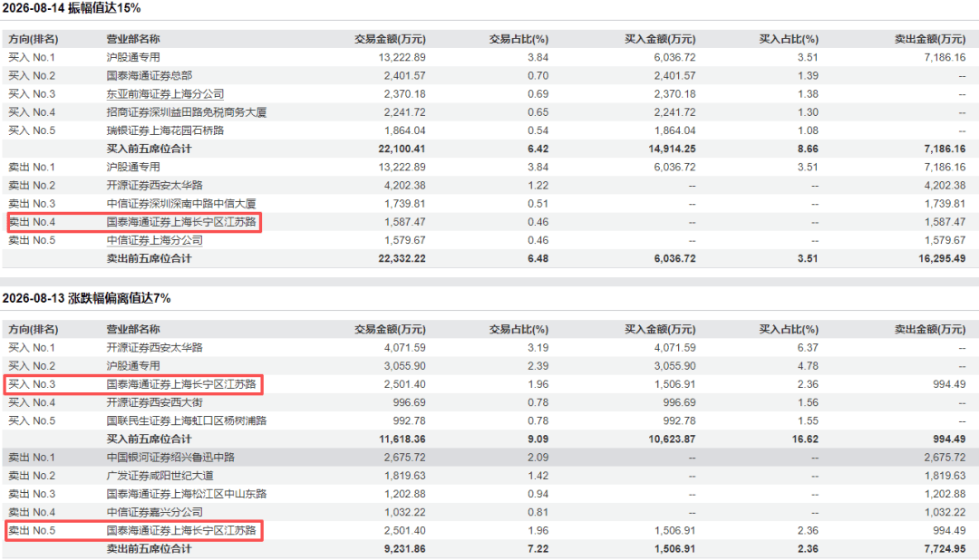Click the 2026-08-14 振幅值达15% heading

pyautogui.click(x=72, y=8)
